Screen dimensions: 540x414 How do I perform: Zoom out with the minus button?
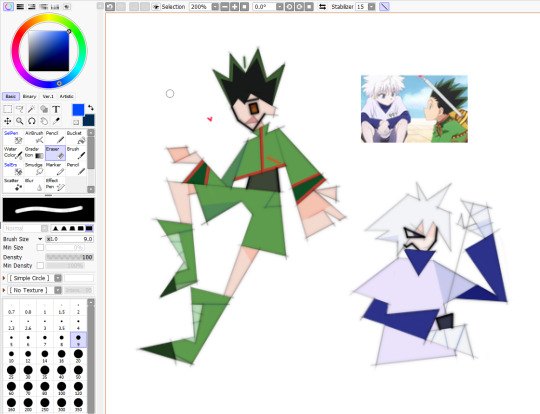click(225, 7)
